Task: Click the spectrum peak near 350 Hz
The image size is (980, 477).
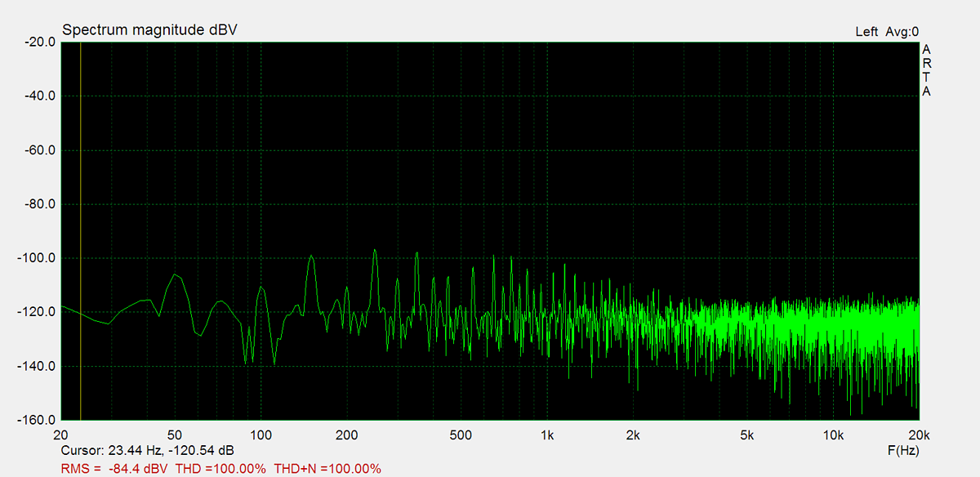Action: [x=416, y=253]
